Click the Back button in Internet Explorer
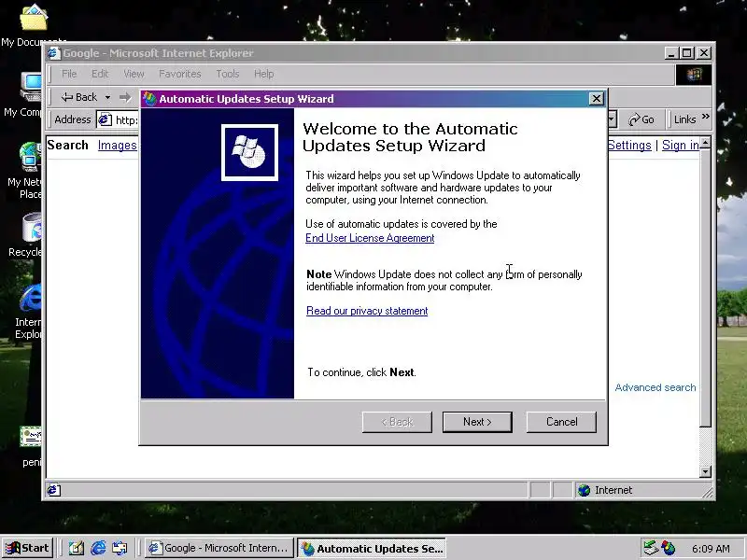This screenshot has width=747, height=560. 79,97
